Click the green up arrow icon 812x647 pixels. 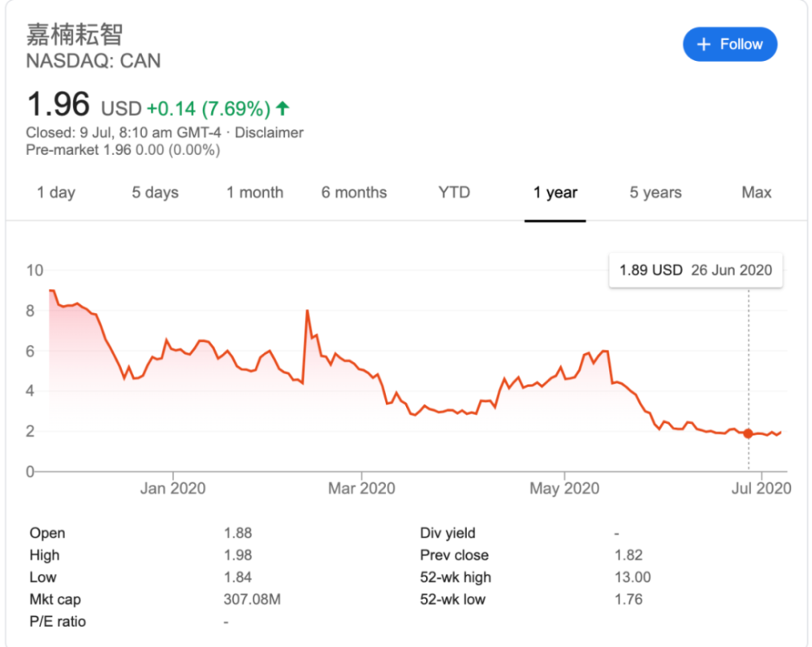(283, 108)
